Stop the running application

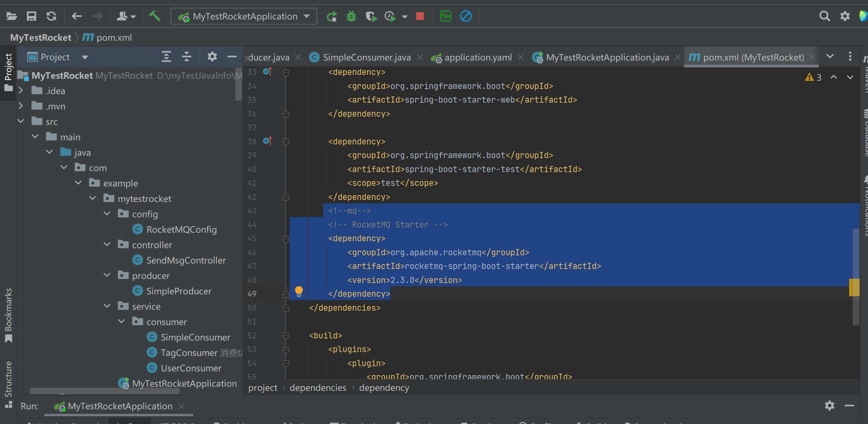[x=420, y=16]
